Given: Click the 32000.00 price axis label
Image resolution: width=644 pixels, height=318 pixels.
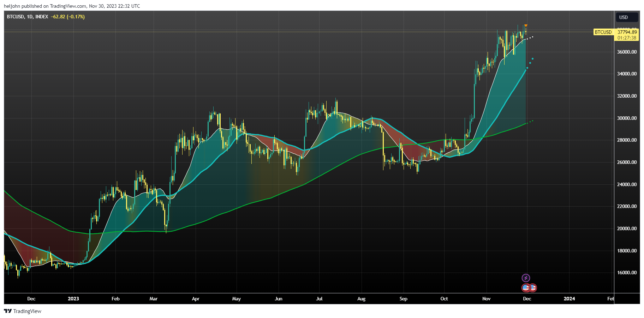Looking at the screenshot, I should [x=627, y=96].
